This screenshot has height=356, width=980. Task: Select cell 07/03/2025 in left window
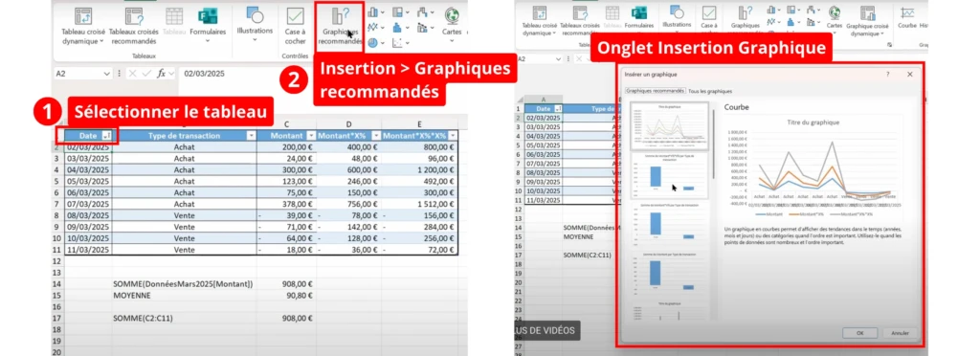coord(88,204)
